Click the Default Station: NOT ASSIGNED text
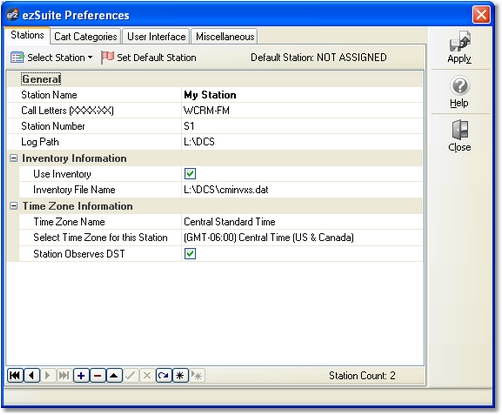Image resolution: width=502 pixels, height=415 pixels. (318, 57)
